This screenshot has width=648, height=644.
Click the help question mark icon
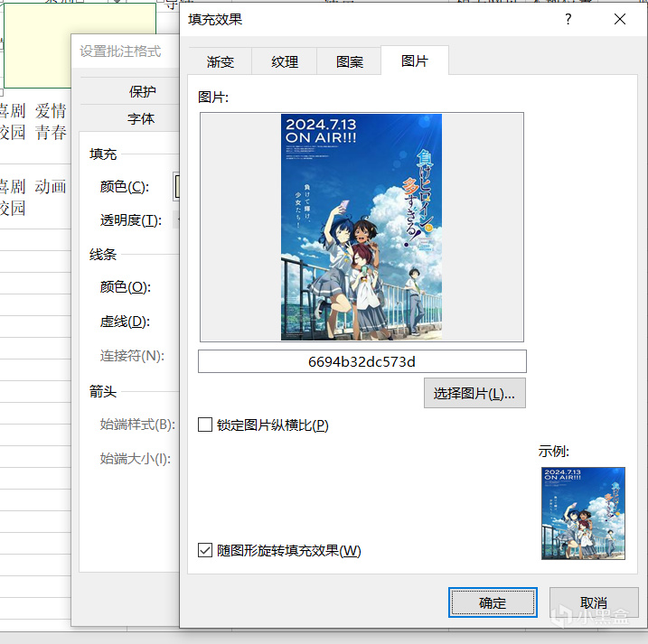[568, 19]
